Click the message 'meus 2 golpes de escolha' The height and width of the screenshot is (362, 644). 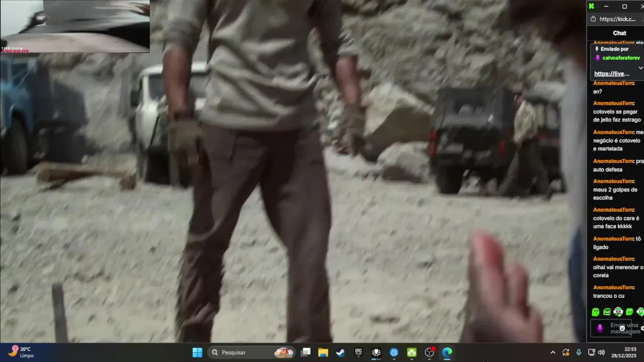615,194
